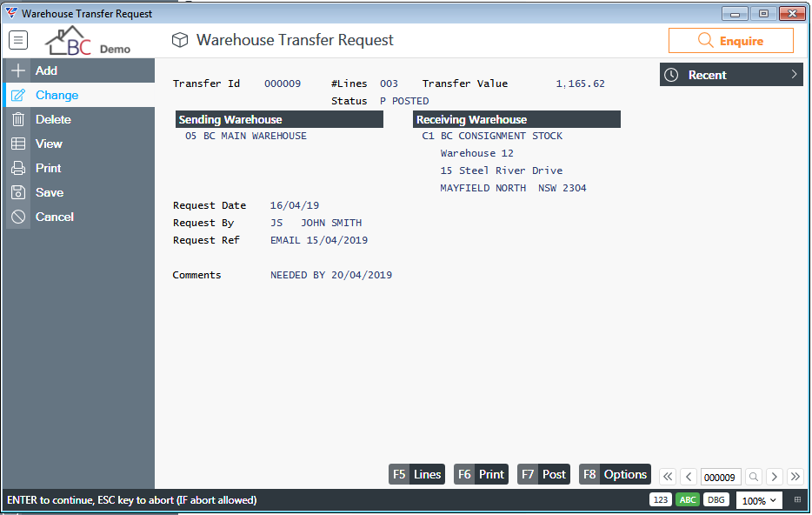This screenshot has height=515, width=812.
Task: Click the Add plus icon
Action: (18, 70)
